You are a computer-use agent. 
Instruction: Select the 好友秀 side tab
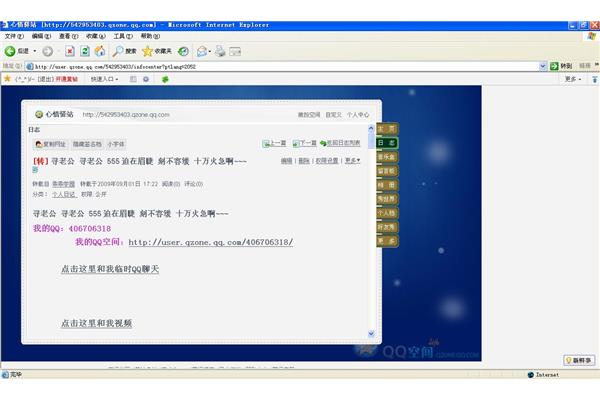[x=387, y=227]
